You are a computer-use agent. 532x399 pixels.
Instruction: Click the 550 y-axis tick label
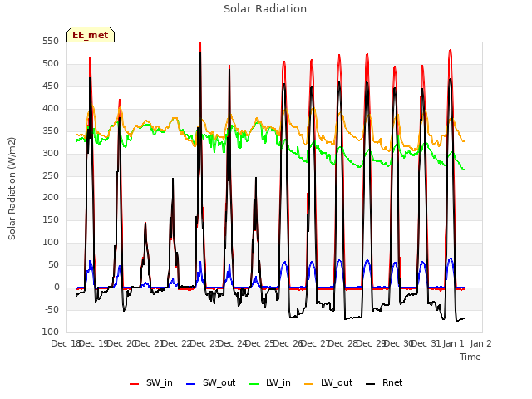pyautogui.click(x=51, y=41)
